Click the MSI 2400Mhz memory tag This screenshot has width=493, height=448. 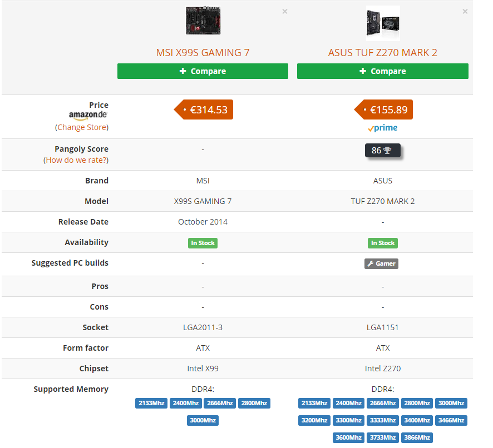[x=185, y=403]
